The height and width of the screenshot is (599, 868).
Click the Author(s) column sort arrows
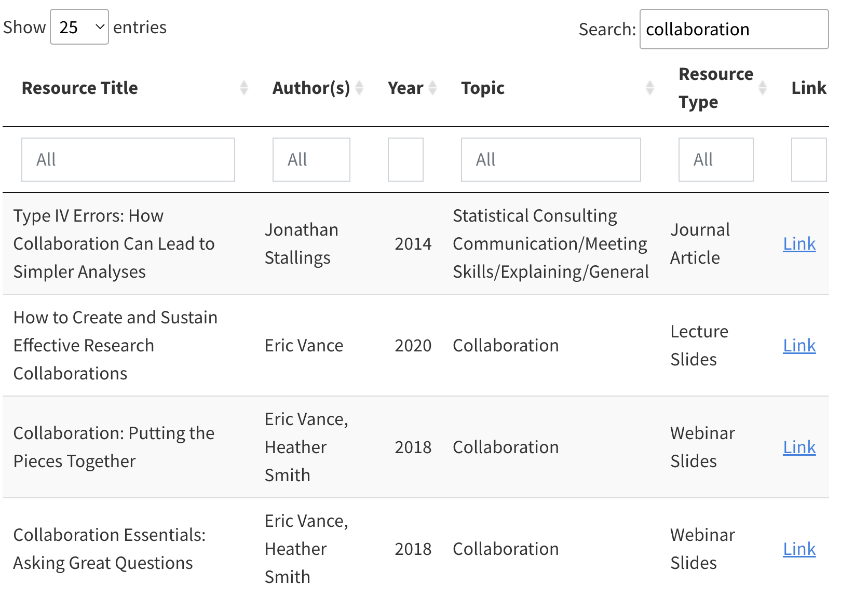[359, 88]
